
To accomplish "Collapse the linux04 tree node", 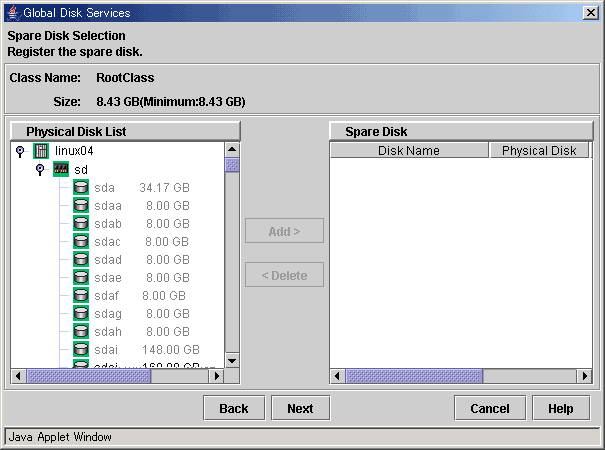I will [21, 150].
